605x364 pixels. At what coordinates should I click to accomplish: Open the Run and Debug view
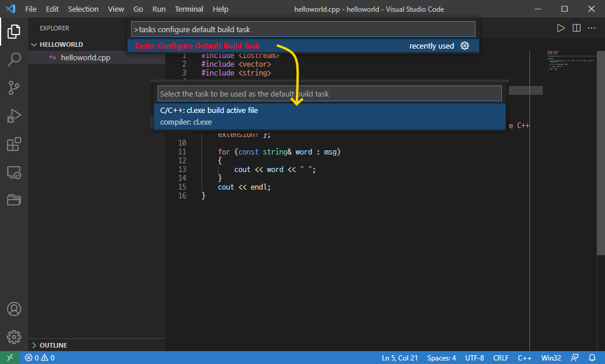pos(14,116)
